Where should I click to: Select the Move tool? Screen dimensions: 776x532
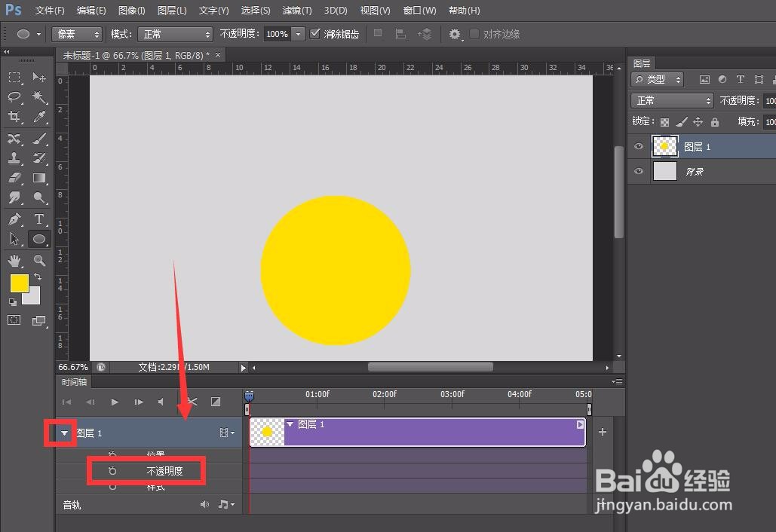coord(39,78)
